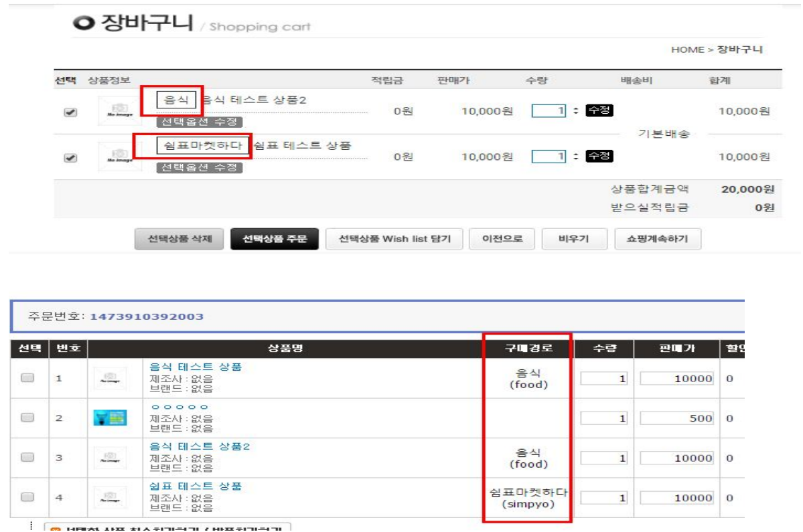The width and height of the screenshot is (803, 532).
Task: Click 선택옵션 수정 under 음식 테스트 상품2
Action: [200, 122]
